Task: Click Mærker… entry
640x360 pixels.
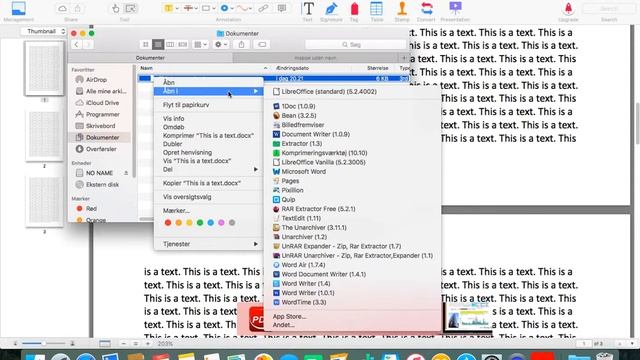Action: tap(176, 211)
